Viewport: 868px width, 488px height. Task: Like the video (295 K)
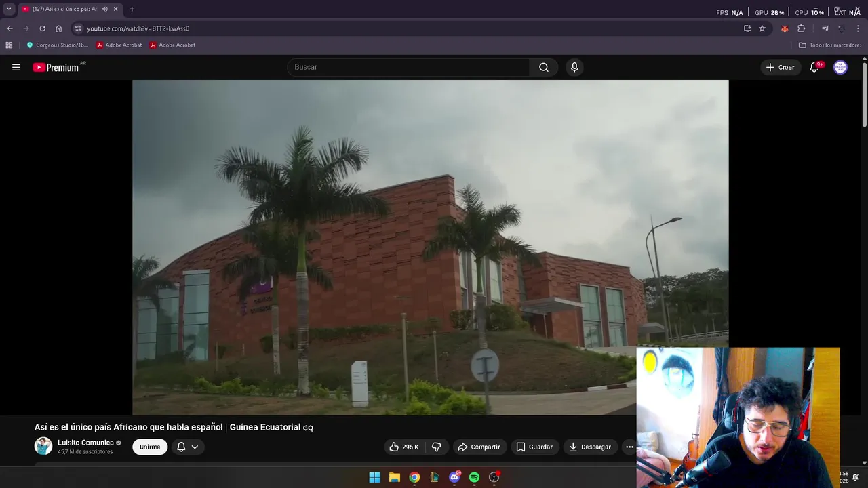(404, 447)
